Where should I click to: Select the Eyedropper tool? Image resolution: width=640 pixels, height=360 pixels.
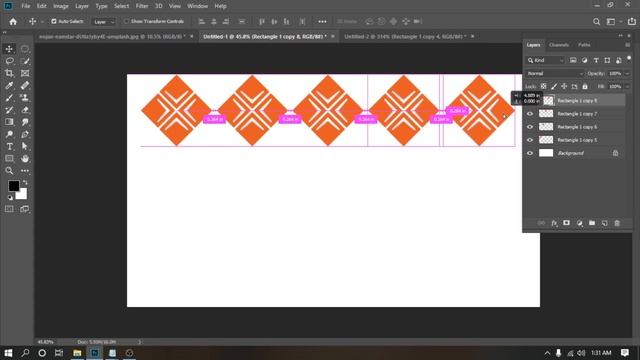tap(9, 86)
